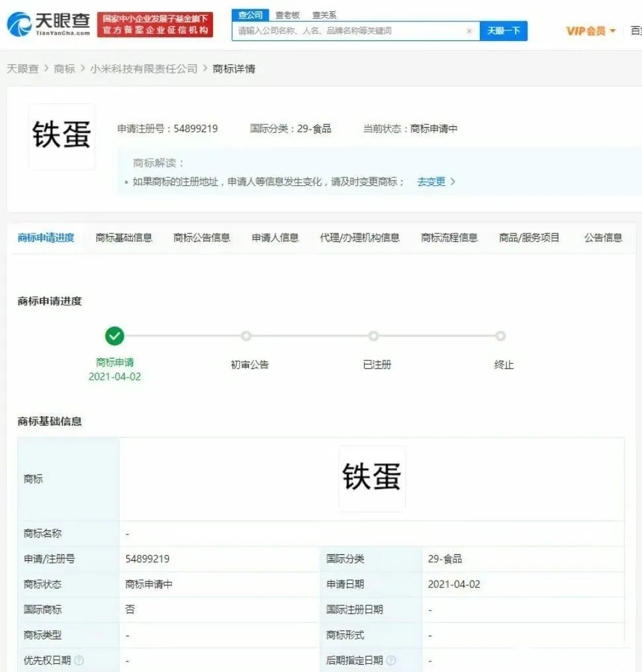
Task: Click the 初审公告 progress step circle
Action: click(246, 336)
